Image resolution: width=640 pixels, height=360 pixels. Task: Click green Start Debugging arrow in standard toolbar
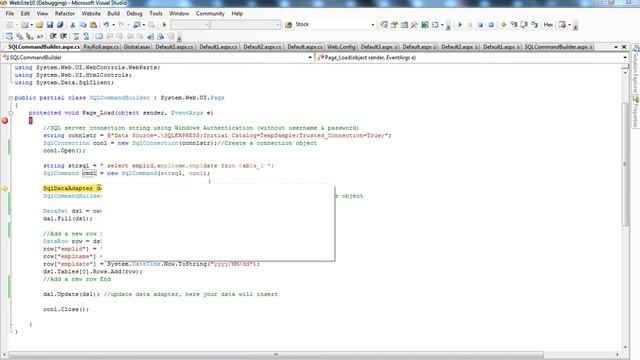click(164, 25)
